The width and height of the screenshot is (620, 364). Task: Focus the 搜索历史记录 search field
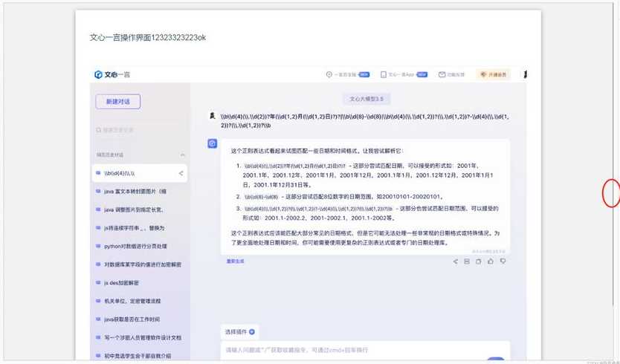[x=140, y=130]
